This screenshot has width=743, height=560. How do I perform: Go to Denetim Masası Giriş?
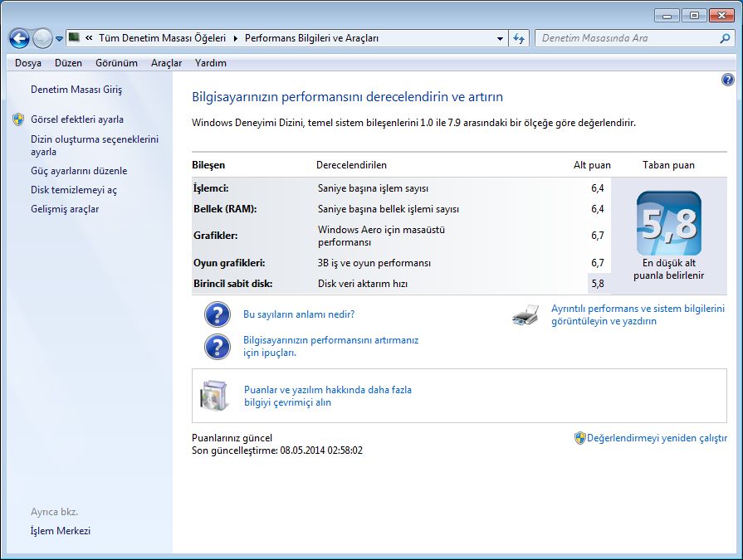[76, 90]
